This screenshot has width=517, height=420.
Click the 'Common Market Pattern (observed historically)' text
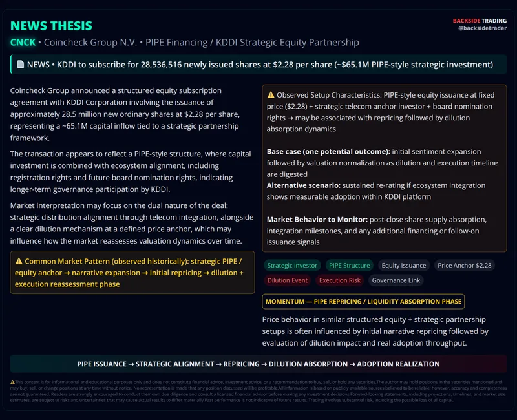(105, 262)
